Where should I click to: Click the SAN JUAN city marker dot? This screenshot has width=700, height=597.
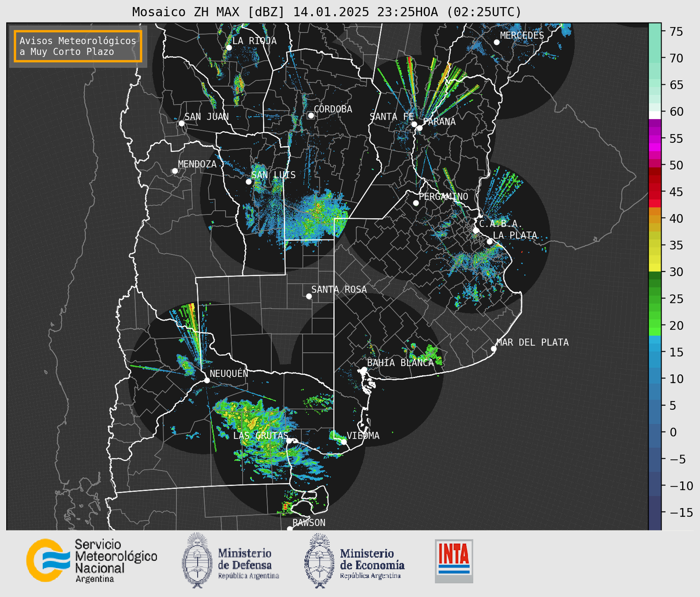click(x=181, y=123)
